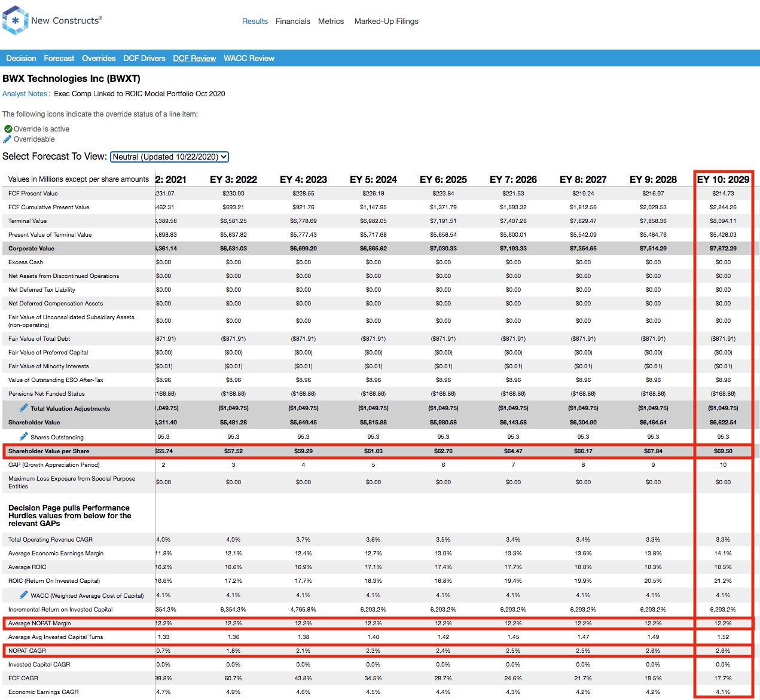Viewport: 760px width, 700px height.
Task: Click the BWX Technologies Inc (BWXT) heading
Action: click(71, 79)
